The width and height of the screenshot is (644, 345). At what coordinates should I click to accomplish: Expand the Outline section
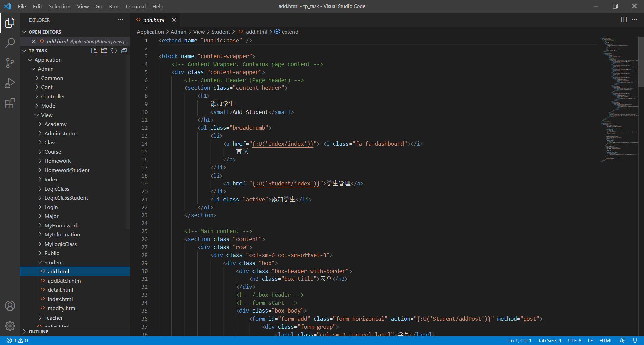pos(75,332)
